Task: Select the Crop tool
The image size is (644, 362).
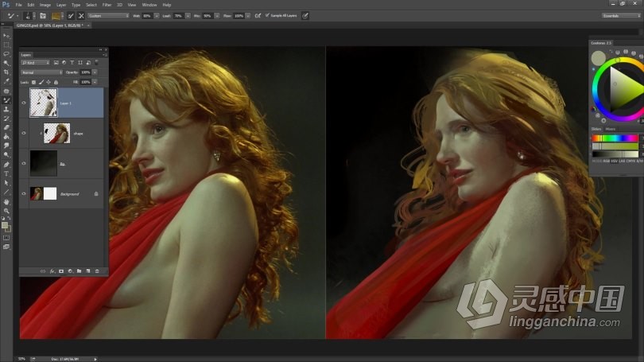Action: tap(6, 72)
